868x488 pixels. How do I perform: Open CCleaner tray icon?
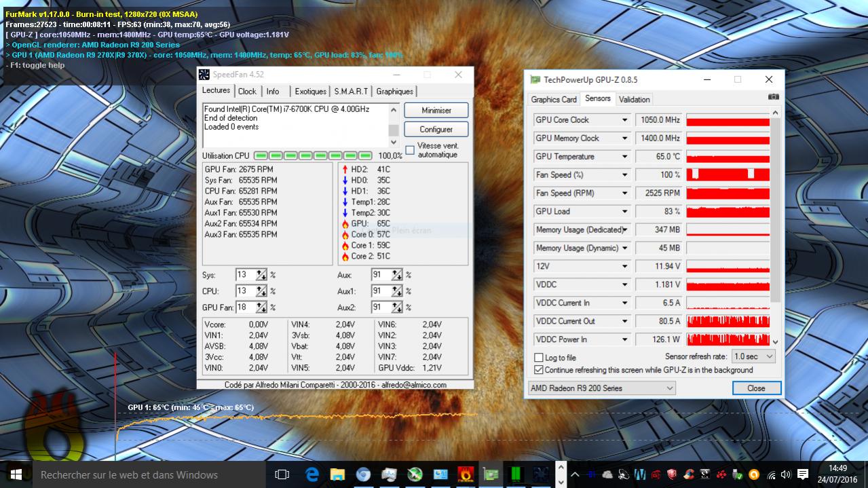point(689,474)
